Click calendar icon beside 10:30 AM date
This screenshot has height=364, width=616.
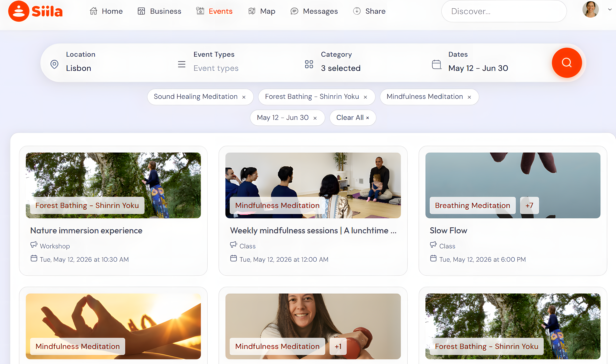pos(34,258)
